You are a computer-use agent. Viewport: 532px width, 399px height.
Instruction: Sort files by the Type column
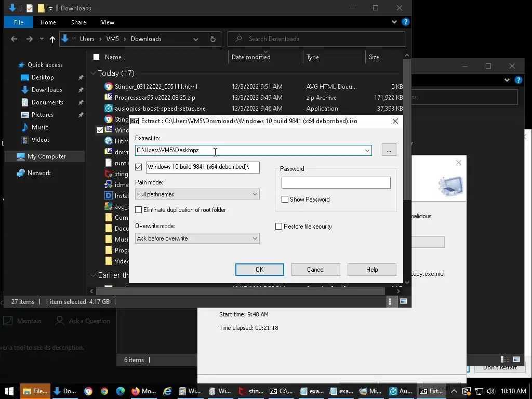[x=312, y=57]
